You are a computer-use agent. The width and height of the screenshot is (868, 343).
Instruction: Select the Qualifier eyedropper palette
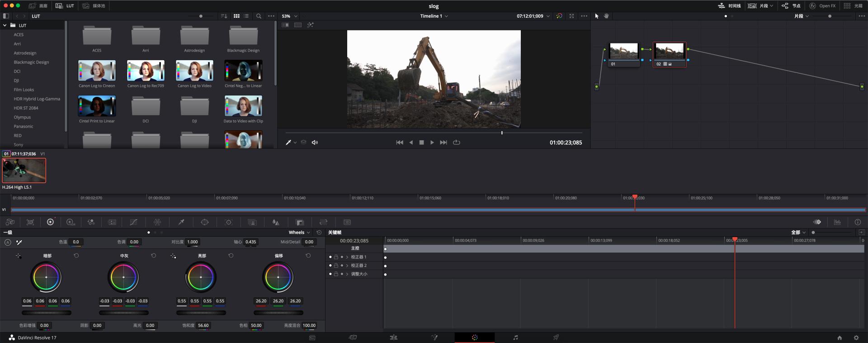click(x=181, y=222)
